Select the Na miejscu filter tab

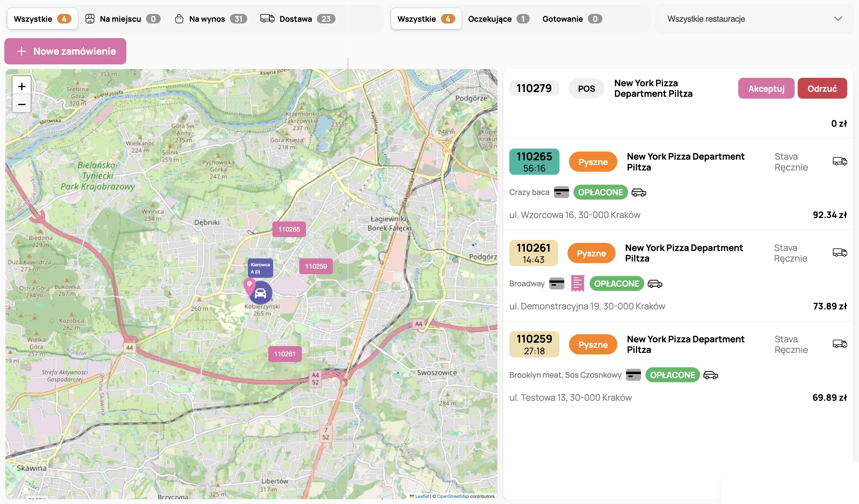point(123,19)
